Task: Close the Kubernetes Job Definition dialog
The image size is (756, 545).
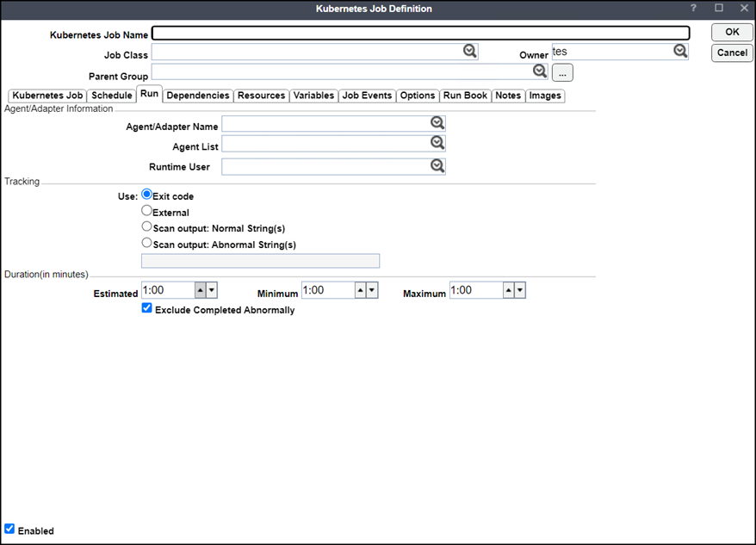Action: click(x=744, y=8)
